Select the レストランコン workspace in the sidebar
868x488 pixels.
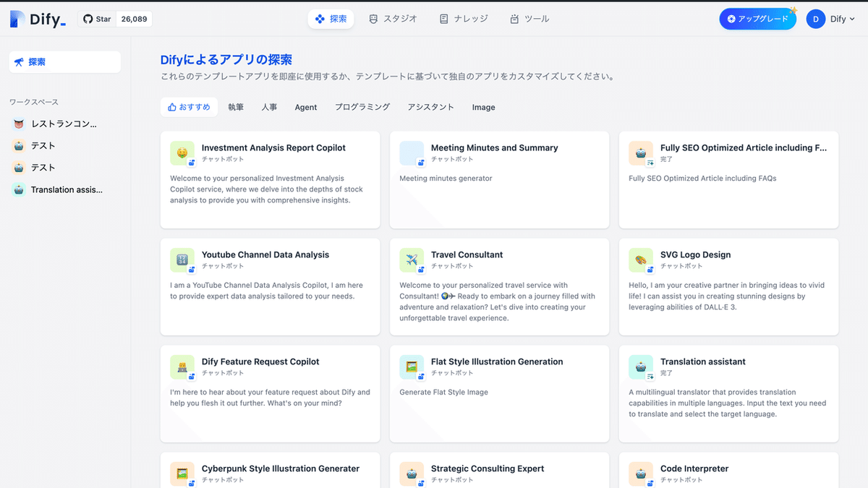tap(64, 124)
